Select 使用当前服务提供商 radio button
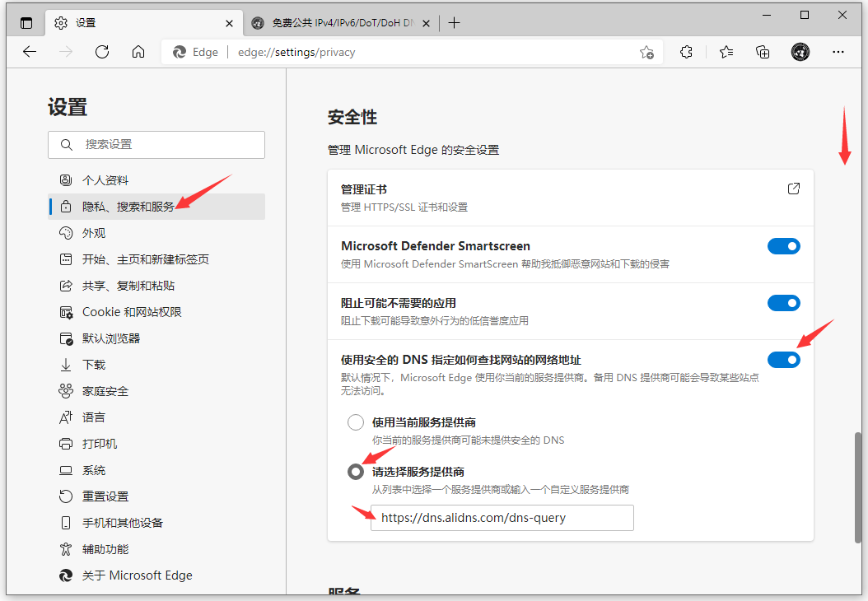The height and width of the screenshot is (601, 868). pos(356,422)
